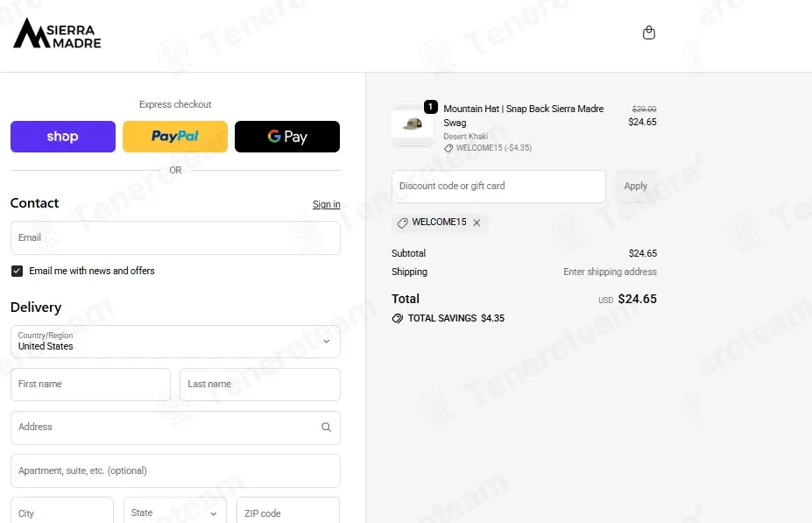Click the TOTAL SAVINGS $4.35 text
The height and width of the screenshot is (523, 812).
456,319
